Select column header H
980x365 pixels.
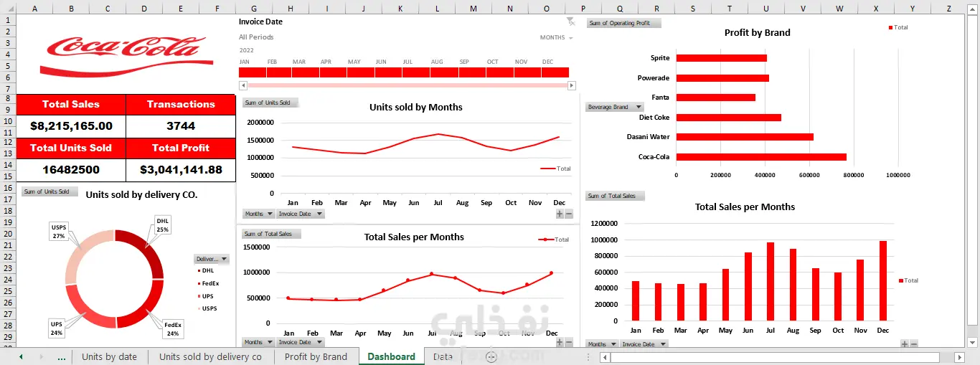[x=290, y=8]
